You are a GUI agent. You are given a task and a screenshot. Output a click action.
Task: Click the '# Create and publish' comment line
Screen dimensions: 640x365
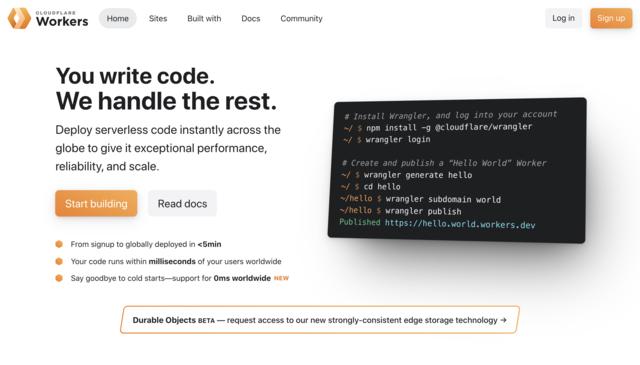coord(444,163)
